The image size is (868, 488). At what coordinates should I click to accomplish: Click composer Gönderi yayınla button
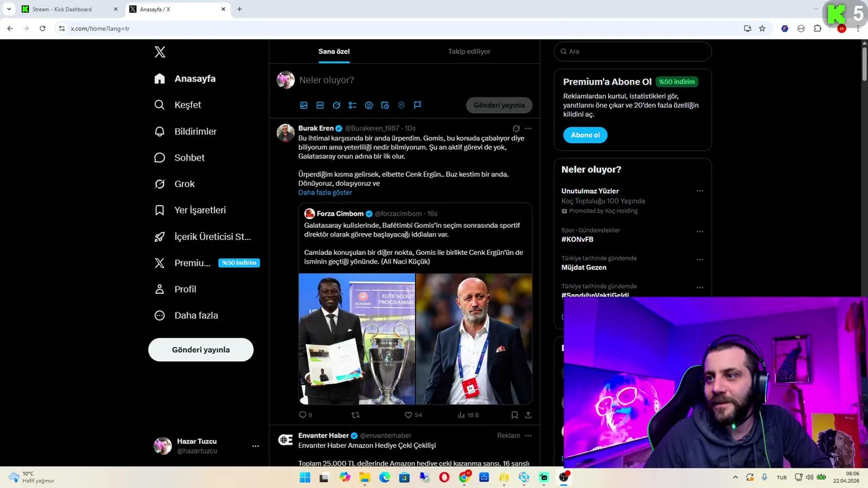(x=499, y=105)
